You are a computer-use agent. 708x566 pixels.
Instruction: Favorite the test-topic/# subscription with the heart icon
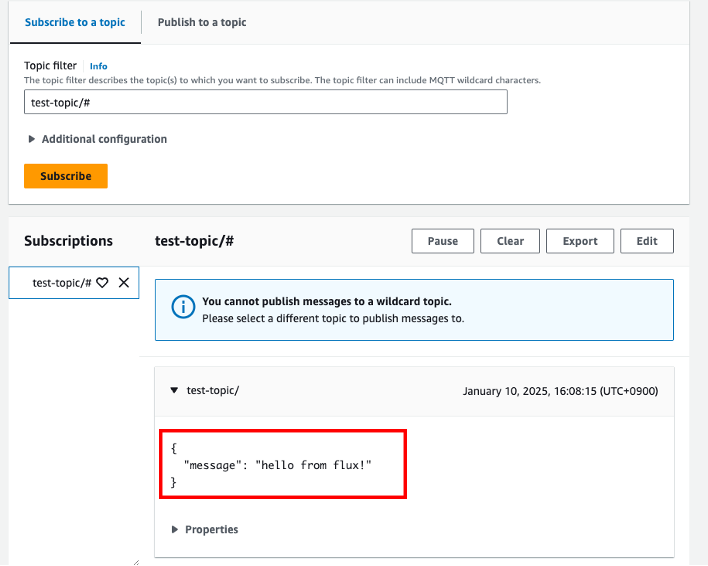(x=102, y=283)
